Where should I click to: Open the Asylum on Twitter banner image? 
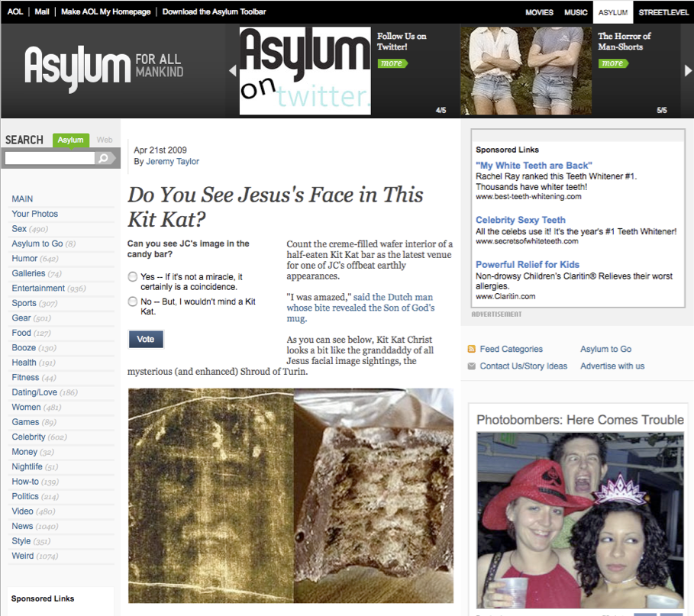tap(305, 71)
